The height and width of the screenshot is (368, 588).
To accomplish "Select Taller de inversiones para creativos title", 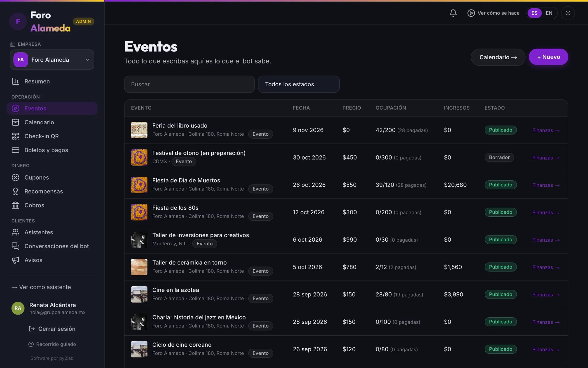I will coord(201,235).
